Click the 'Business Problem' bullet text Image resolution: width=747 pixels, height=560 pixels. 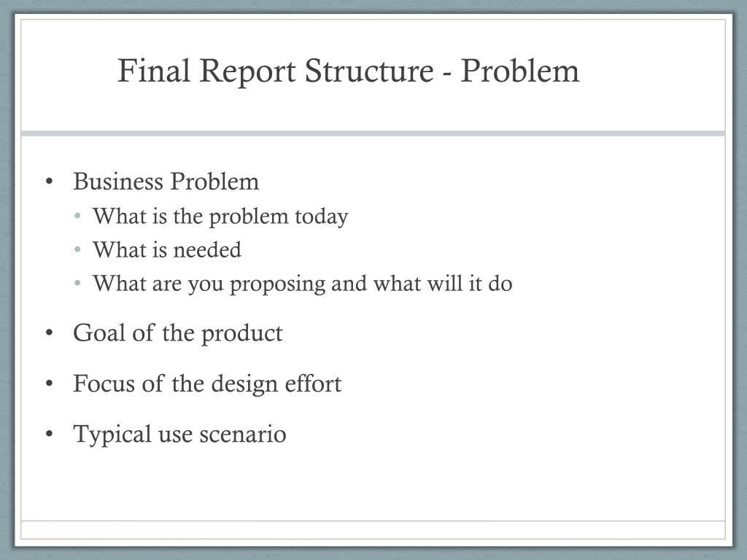point(166,182)
